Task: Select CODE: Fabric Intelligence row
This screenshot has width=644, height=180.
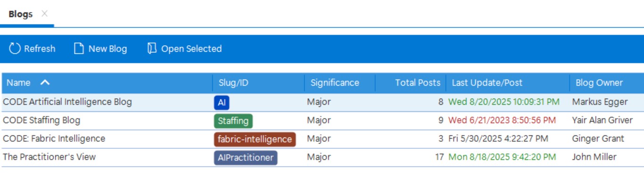Action: (322, 139)
